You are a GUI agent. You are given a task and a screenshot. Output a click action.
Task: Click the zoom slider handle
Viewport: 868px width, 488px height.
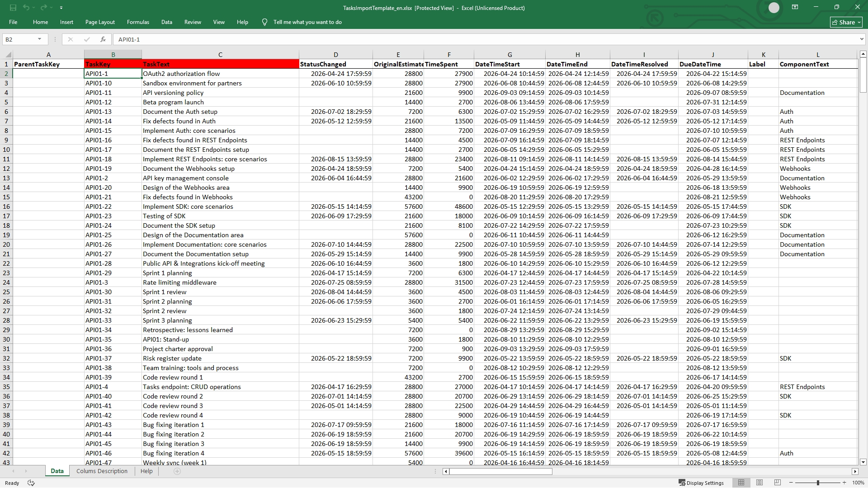click(x=818, y=483)
